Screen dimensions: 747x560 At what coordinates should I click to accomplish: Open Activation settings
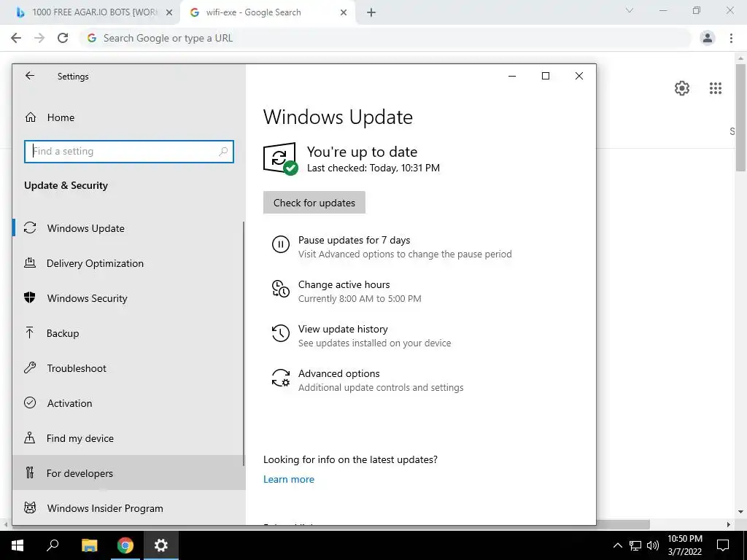pos(129,403)
